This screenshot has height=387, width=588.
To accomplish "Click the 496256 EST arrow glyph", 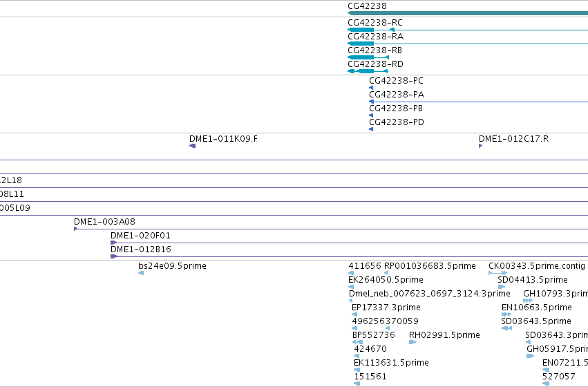I will [x=354, y=328].
